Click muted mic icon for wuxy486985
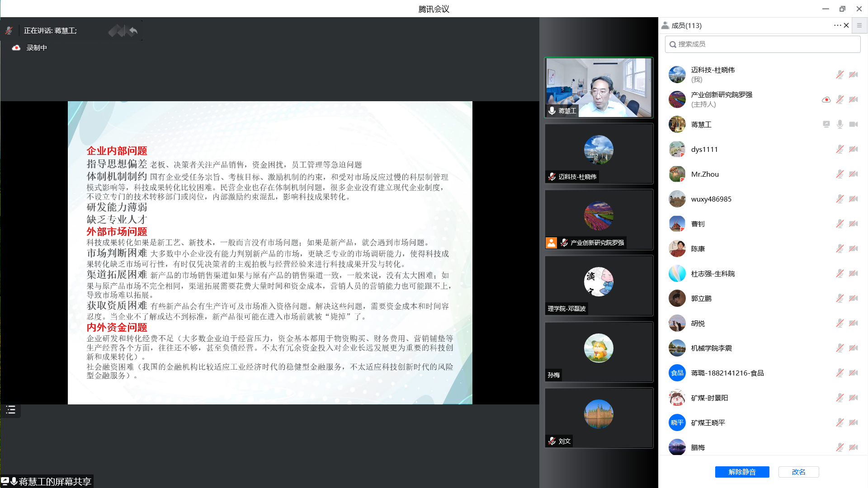Image resolution: width=868 pixels, height=488 pixels. point(840,199)
